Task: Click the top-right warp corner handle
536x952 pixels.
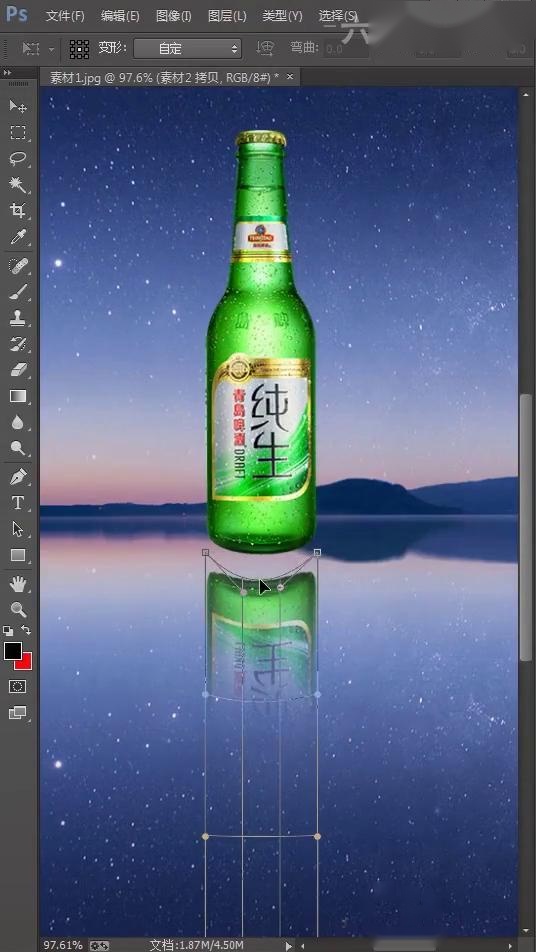Action: point(317,552)
